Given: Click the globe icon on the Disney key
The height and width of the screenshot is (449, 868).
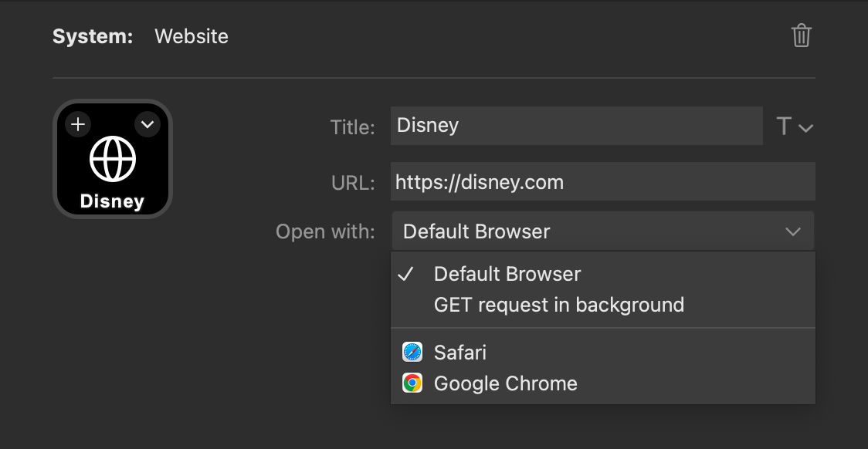Looking at the screenshot, I should [113, 159].
